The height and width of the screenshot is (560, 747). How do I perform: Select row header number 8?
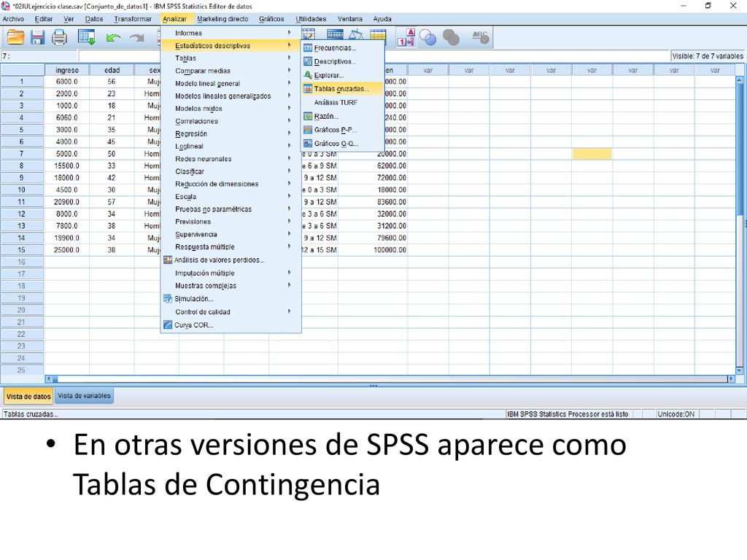(22, 166)
